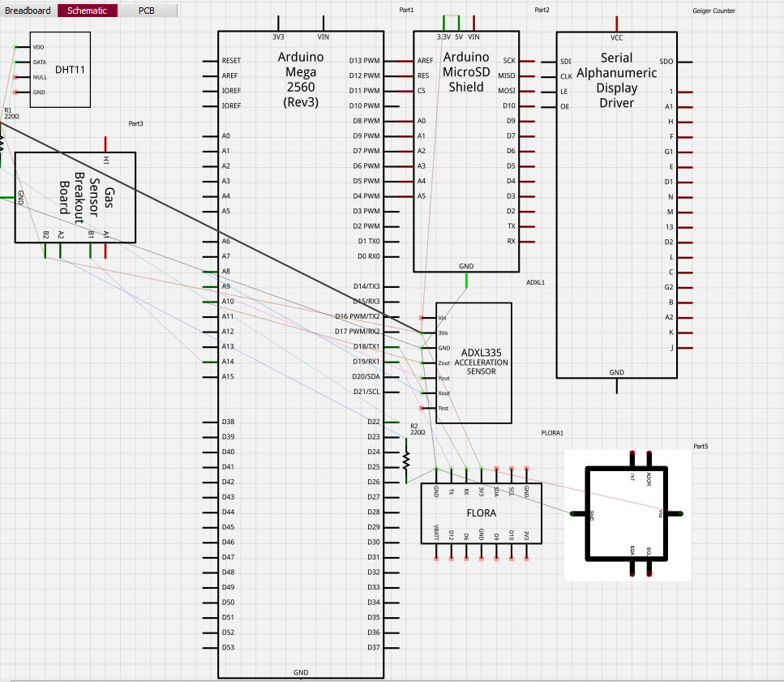Click the FLORA1 label

tap(552, 433)
